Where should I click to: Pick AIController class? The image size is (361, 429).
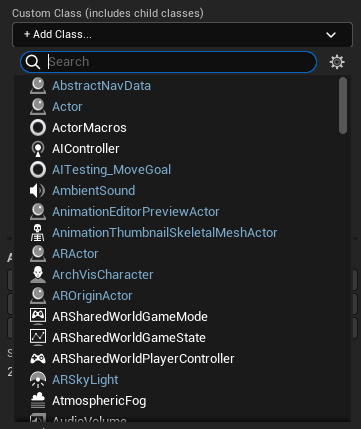(86, 149)
